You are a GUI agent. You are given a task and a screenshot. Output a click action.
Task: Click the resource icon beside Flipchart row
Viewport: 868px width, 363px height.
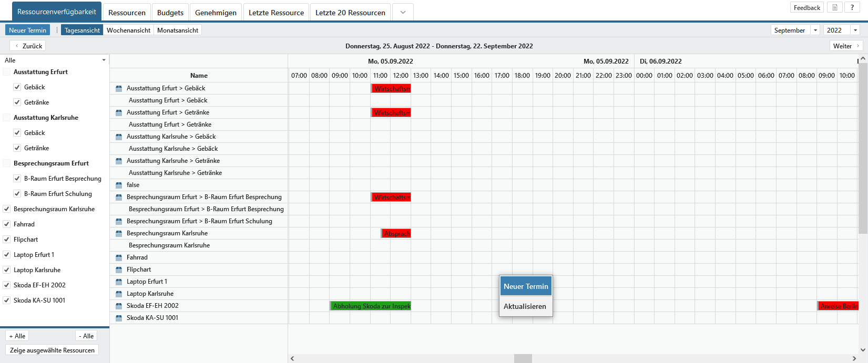tap(119, 269)
